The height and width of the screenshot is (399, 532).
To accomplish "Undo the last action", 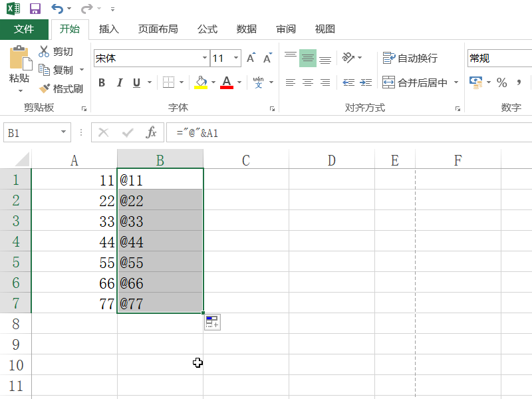I will pos(57,9).
